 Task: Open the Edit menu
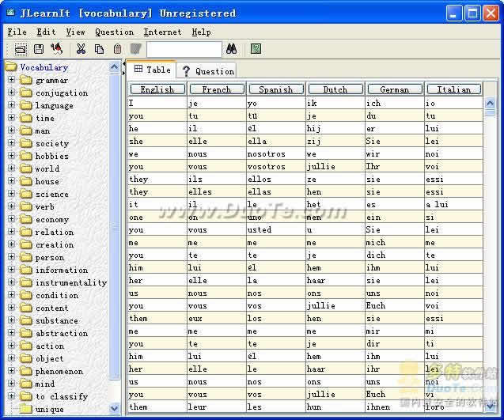point(46,32)
